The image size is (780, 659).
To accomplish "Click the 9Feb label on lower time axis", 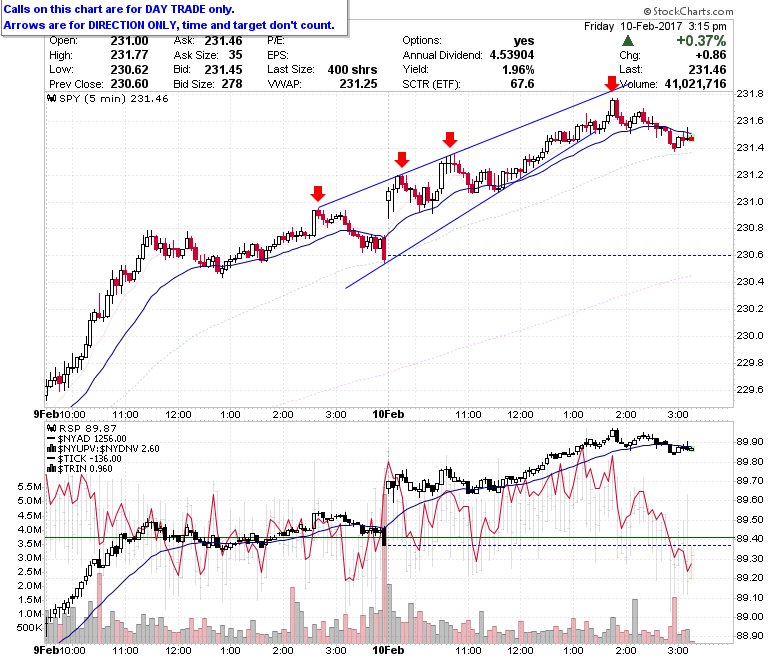I will pos(45,650).
